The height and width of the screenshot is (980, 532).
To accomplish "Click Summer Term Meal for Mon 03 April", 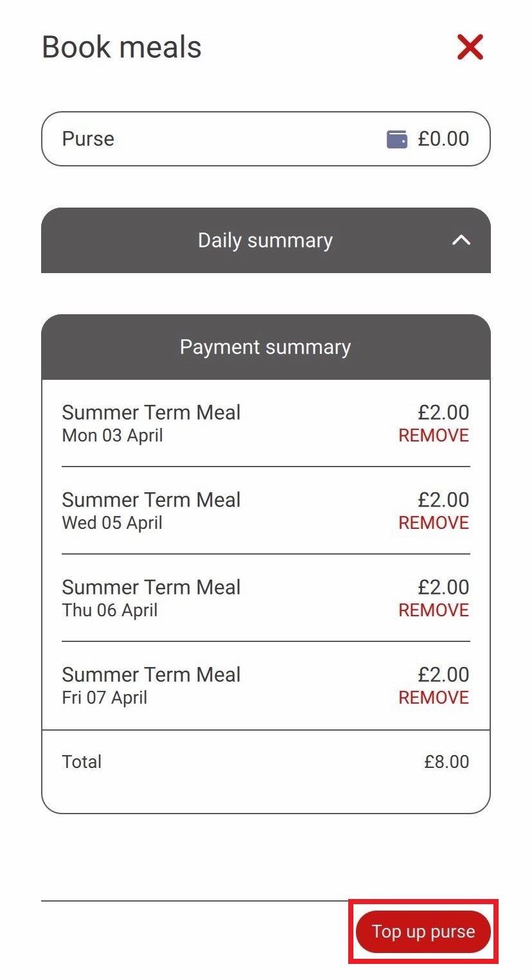I will point(151,413).
